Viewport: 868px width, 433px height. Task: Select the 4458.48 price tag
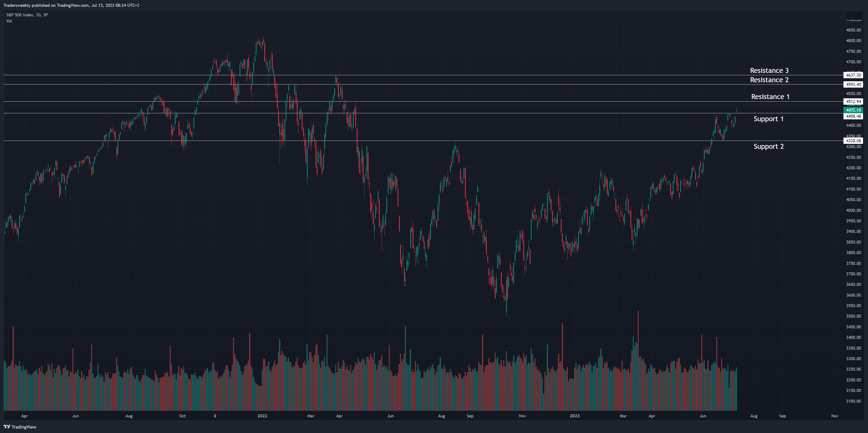[853, 116]
